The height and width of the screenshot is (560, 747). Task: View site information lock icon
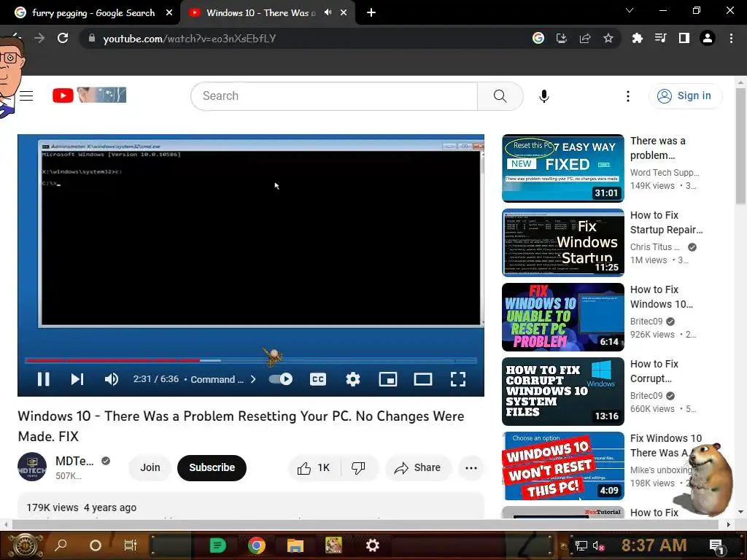click(92, 38)
